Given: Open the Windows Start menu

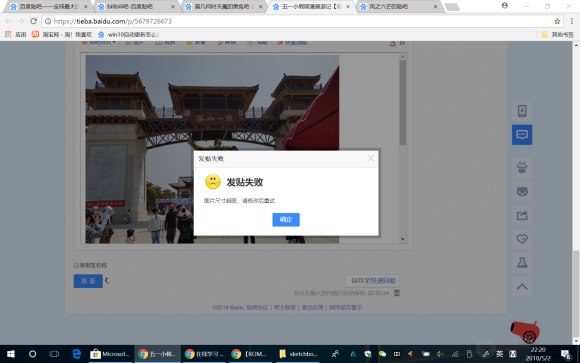Looking at the screenshot, I should coord(11,354).
